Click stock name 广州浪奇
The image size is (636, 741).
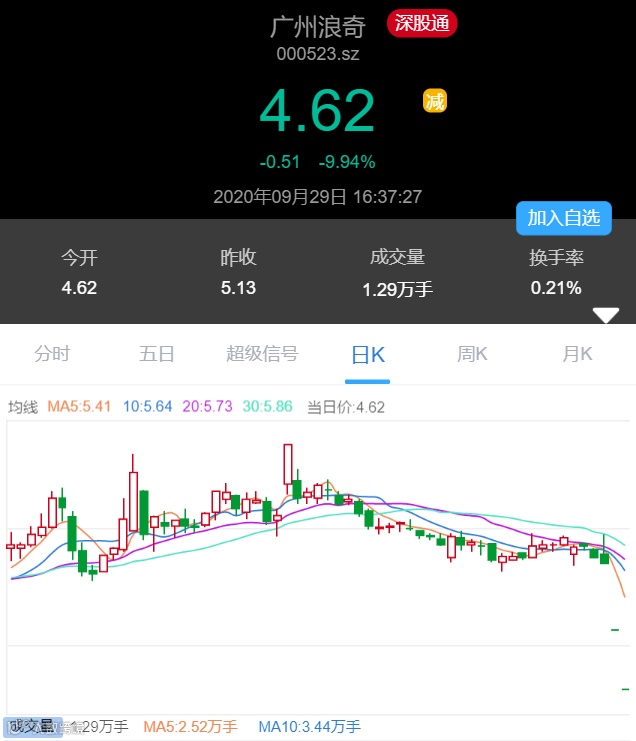318,26
